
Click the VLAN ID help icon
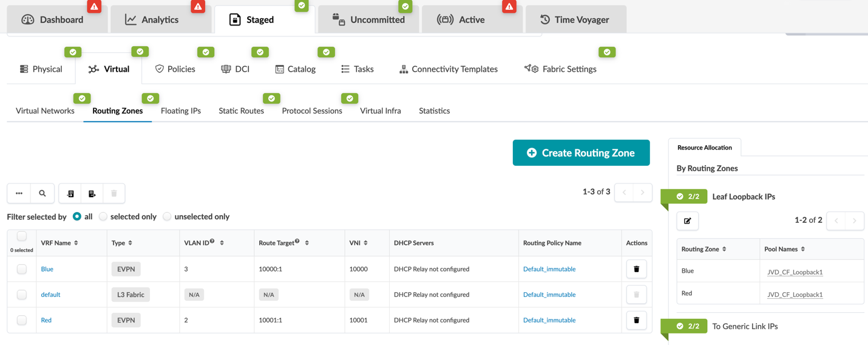pyautogui.click(x=212, y=241)
